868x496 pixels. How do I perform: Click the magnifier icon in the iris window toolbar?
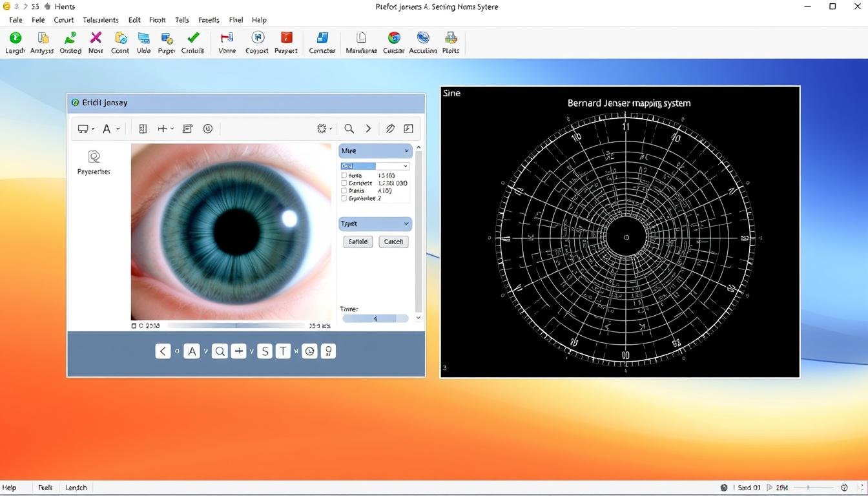click(349, 129)
